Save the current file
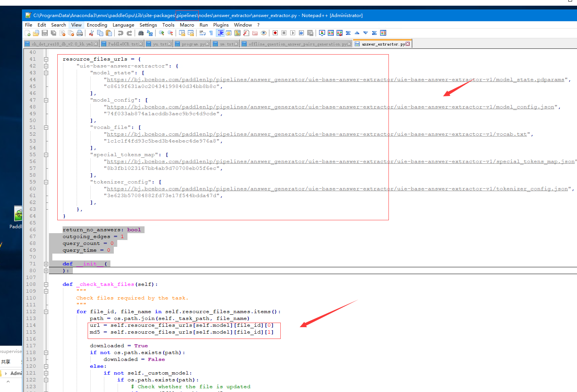577x392 pixels. tap(44, 33)
